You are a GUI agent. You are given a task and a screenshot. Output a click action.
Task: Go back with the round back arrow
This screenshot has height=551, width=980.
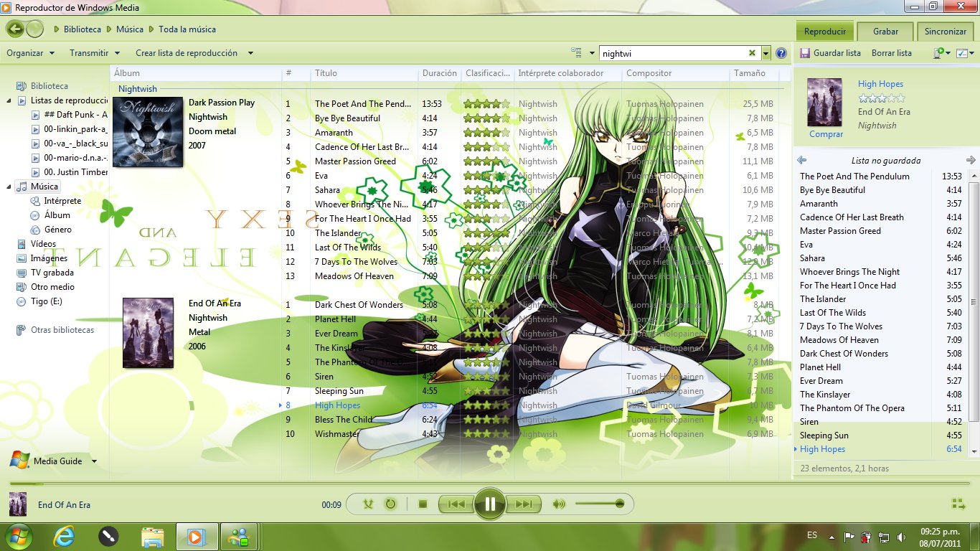[15, 29]
